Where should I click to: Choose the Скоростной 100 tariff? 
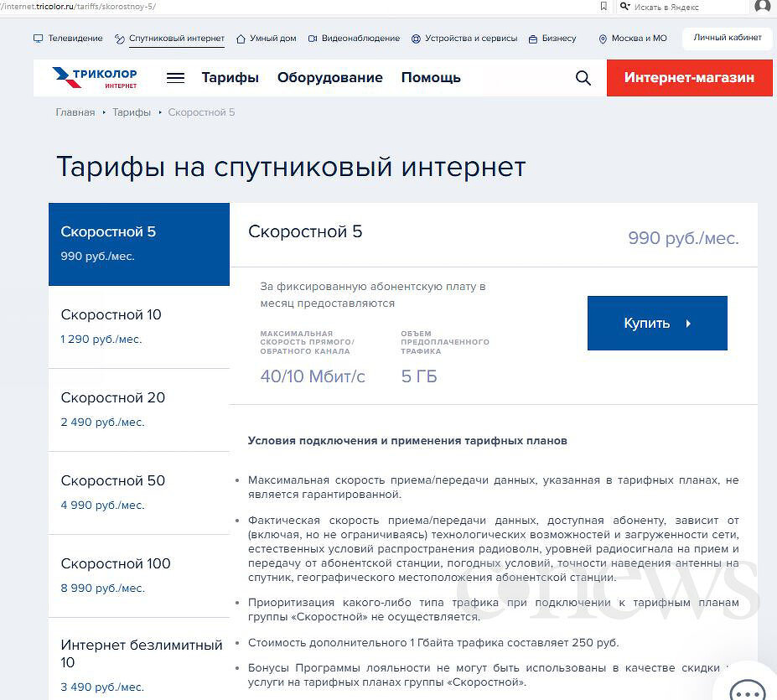(x=138, y=575)
